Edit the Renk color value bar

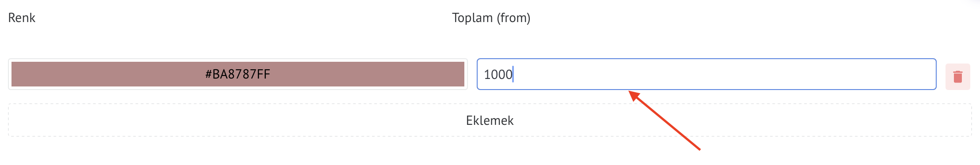[238, 74]
